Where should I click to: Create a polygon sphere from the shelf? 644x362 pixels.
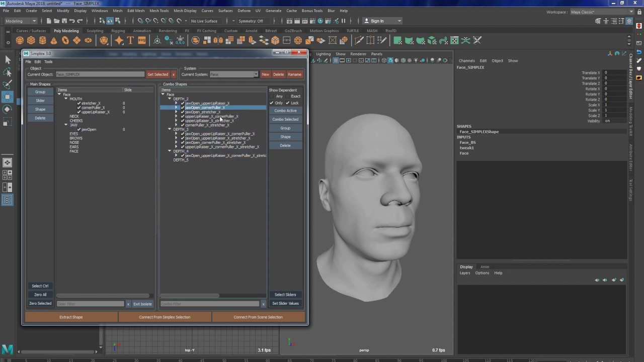pos(20,40)
